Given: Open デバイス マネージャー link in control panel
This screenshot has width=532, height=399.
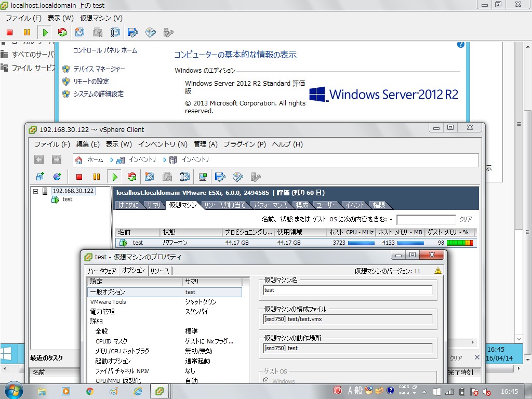Looking at the screenshot, I should click(99, 69).
